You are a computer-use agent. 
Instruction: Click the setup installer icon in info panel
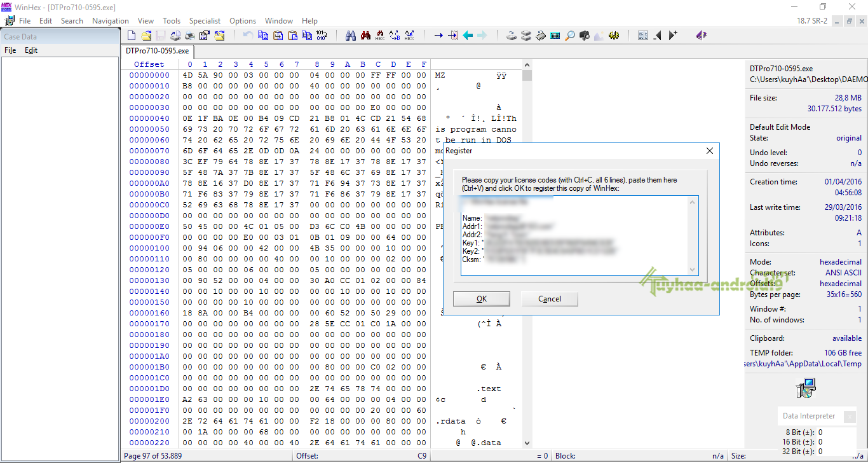pyautogui.click(x=806, y=388)
